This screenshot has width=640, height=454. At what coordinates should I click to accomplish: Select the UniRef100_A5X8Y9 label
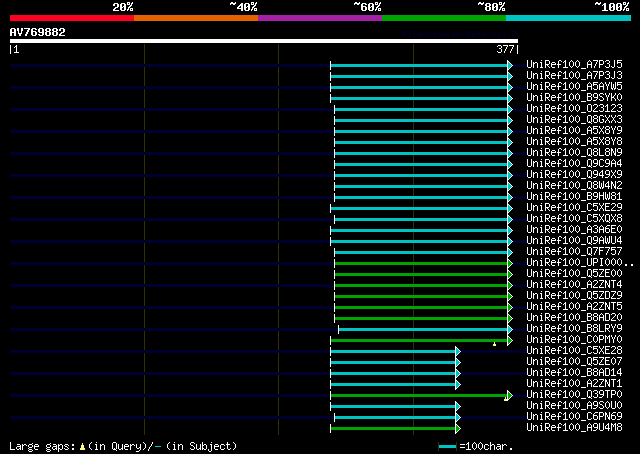pos(574,130)
